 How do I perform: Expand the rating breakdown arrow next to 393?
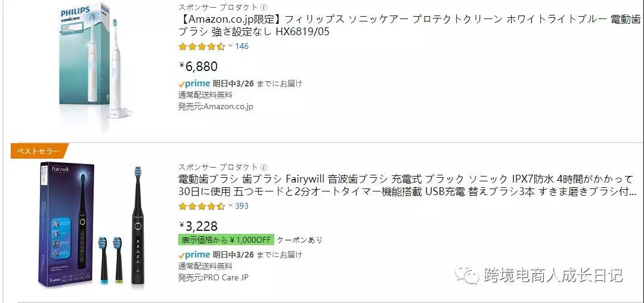click(x=231, y=206)
